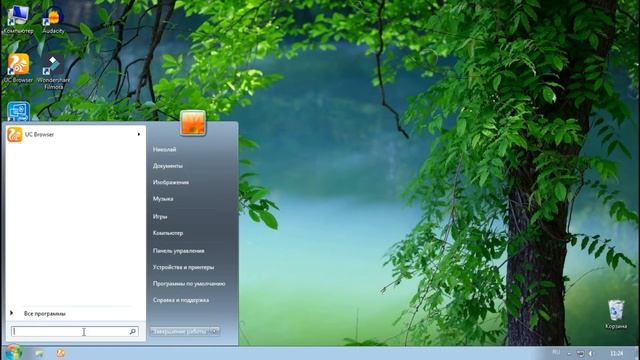Viewport: 640px width, 360px height.
Task: Select the UC Browser desktop shortcut
Action: click(x=18, y=69)
